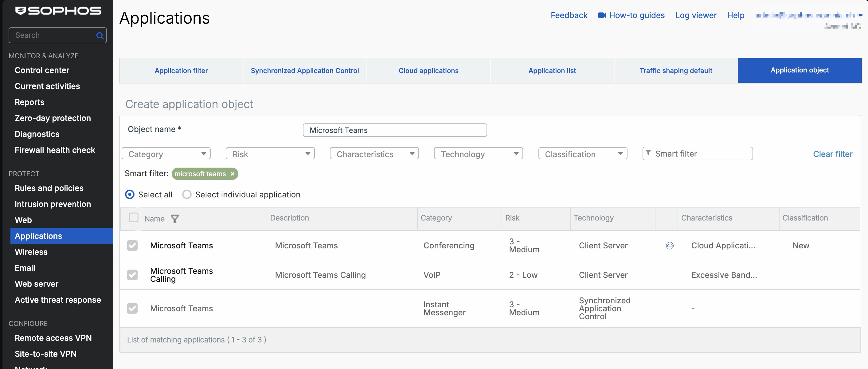Click the 'Instant Messenger' category cell
Viewport: 868px width, 369px height.
pyautogui.click(x=444, y=309)
